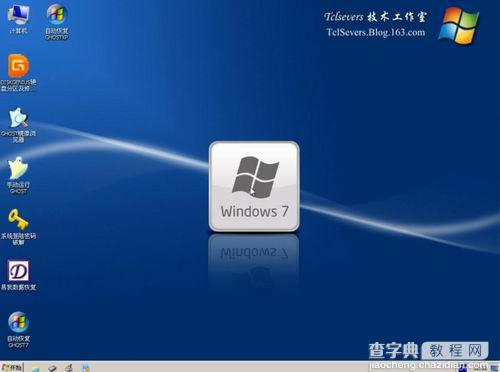Open folder icon in quick launch bar
The image size is (500, 372).
[x=36, y=368]
